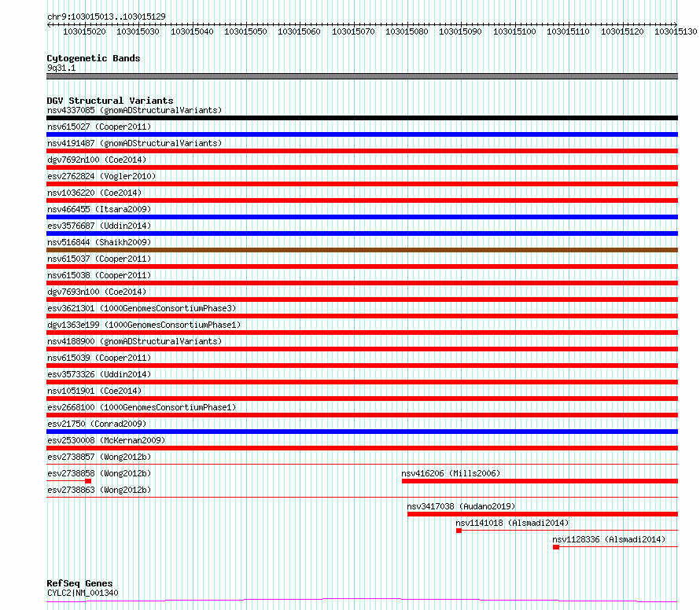Select the 9q31.1 gray cytogenetic band
700x610 pixels.
click(x=362, y=76)
